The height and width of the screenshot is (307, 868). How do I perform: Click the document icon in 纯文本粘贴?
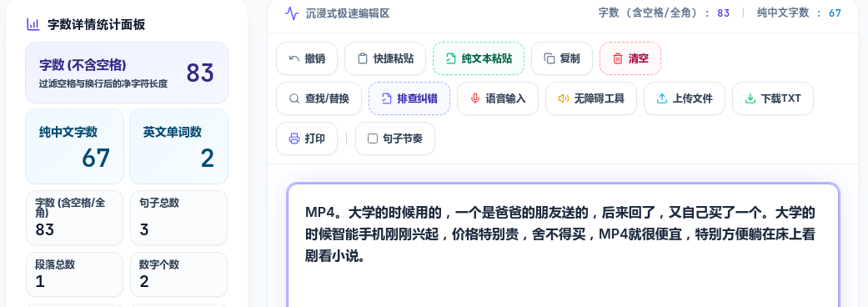tap(451, 58)
